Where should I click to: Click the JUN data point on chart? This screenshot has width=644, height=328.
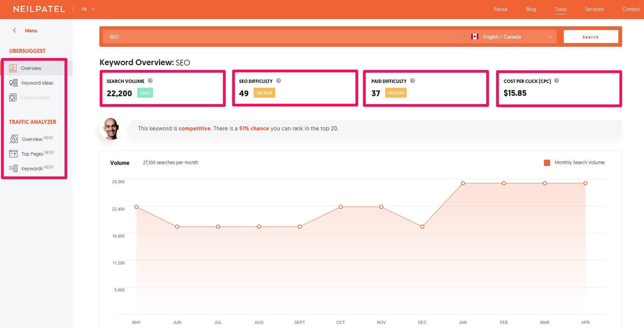177,227
